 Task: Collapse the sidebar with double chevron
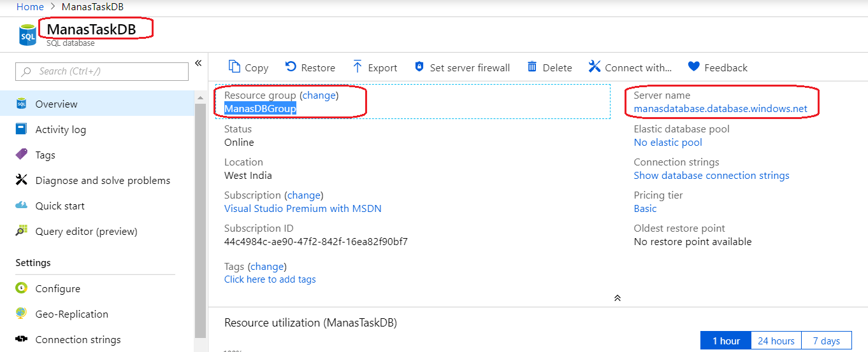(x=198, y=63)
